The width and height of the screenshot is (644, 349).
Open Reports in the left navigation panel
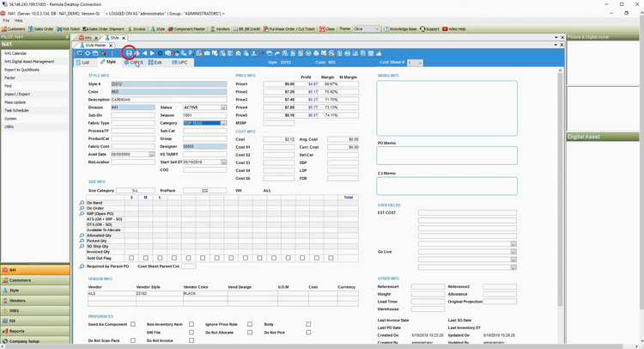tap(17, 331)
